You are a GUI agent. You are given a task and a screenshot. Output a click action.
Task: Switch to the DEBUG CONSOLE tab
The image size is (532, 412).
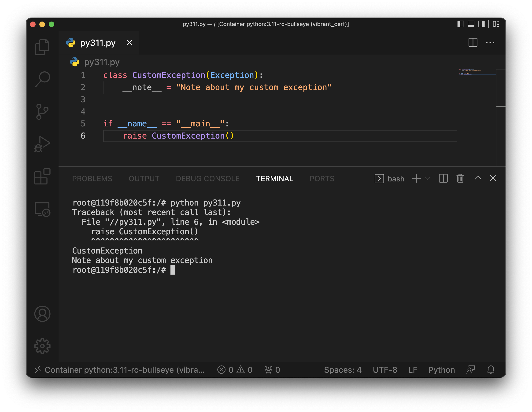pos(207,178)
